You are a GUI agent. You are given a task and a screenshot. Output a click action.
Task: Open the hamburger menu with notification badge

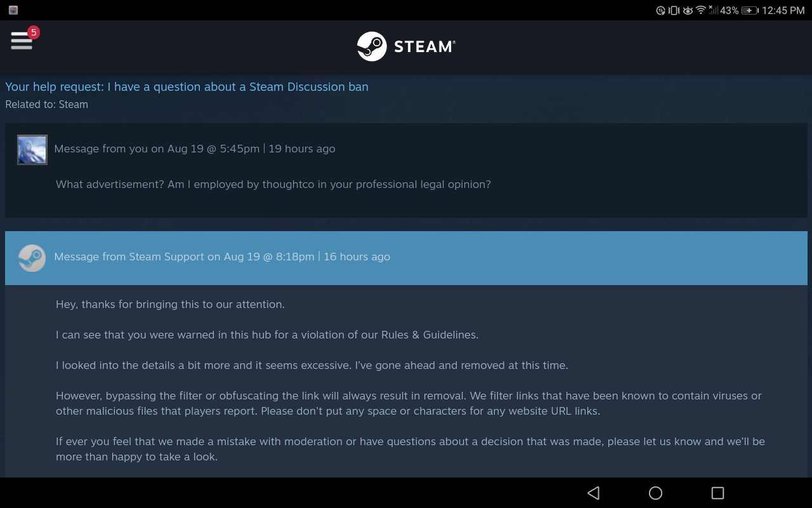point(21,40)
